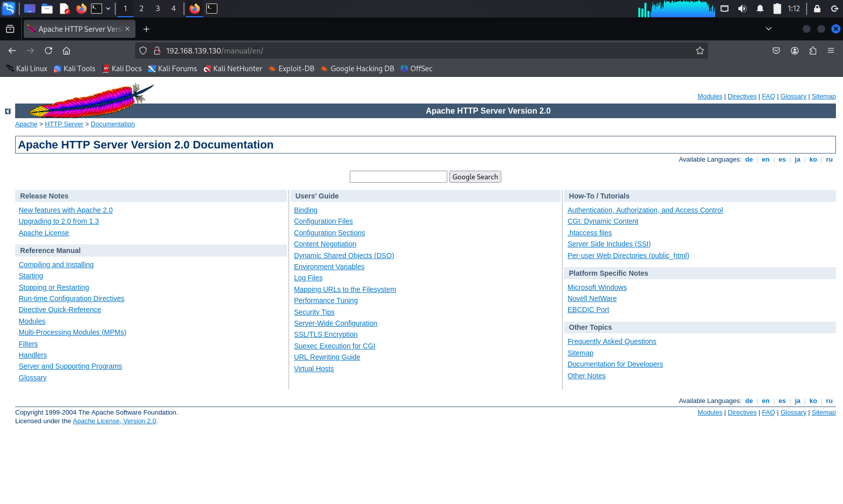Click the lock screen icon
Screen dimensions: 843x504
[x=817, y=9]
